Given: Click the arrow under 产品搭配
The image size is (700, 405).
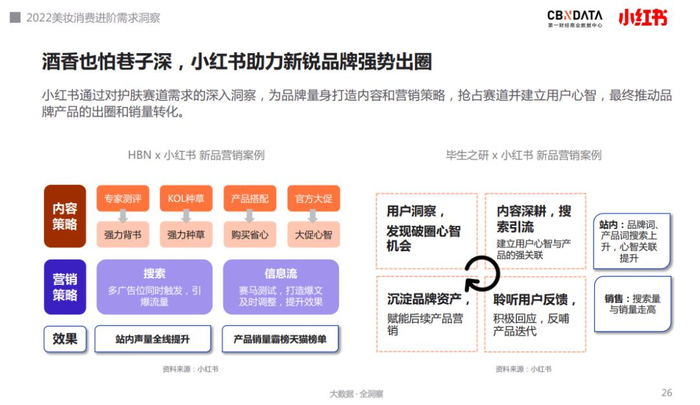Looking at the screenshot, I should tap(250, 216).
